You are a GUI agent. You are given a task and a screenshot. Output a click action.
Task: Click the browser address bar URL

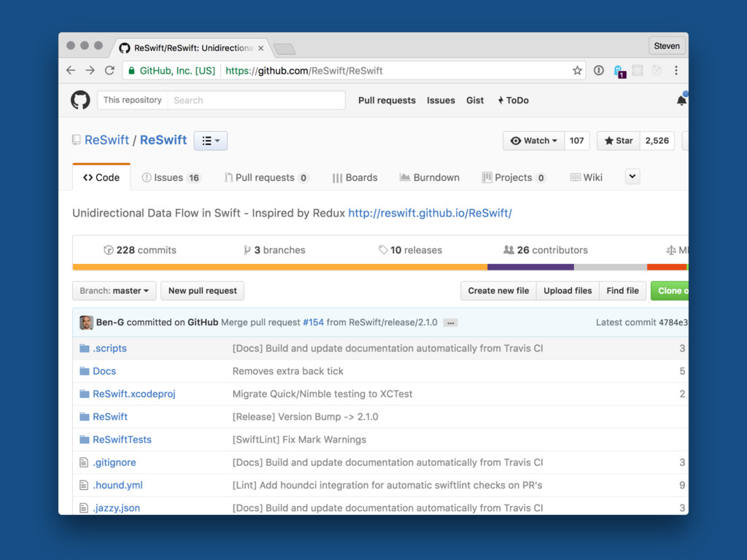304,71
